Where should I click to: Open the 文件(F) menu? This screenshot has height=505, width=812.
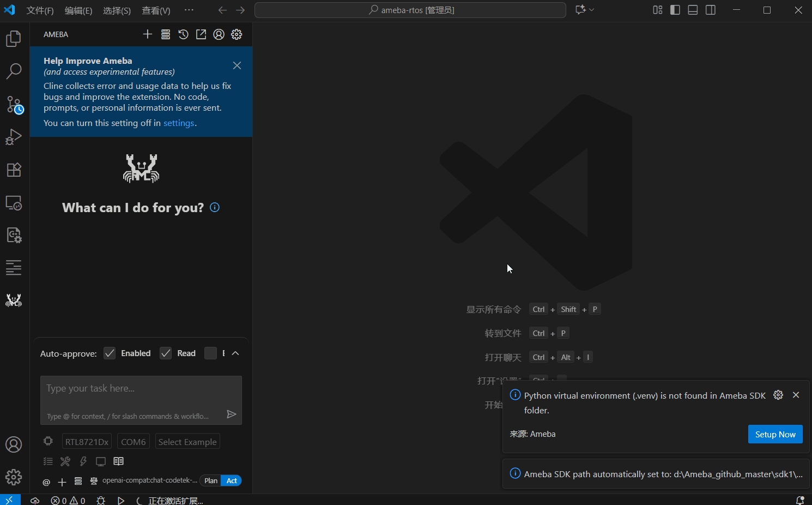pyautogui.click(x=40, y=10)
